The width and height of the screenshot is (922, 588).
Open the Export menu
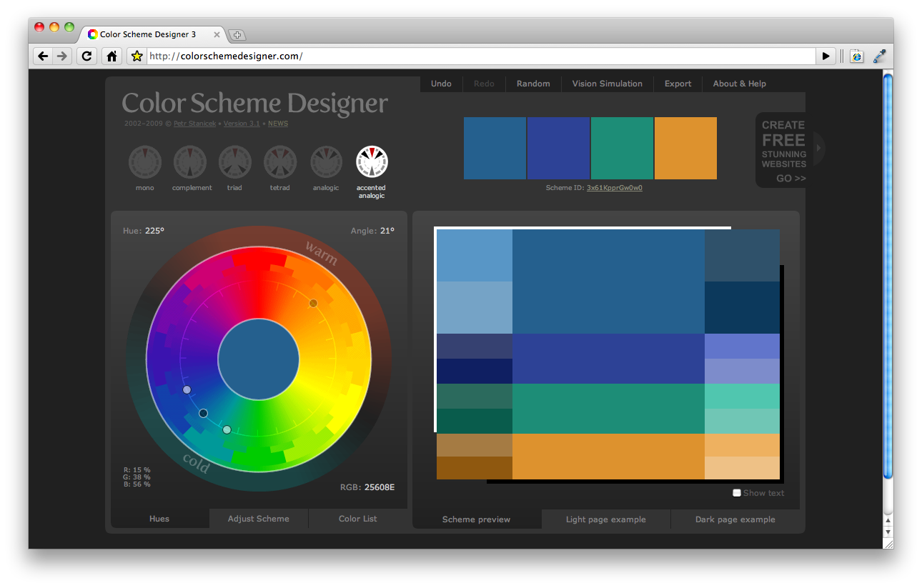(x=678, y=84)
